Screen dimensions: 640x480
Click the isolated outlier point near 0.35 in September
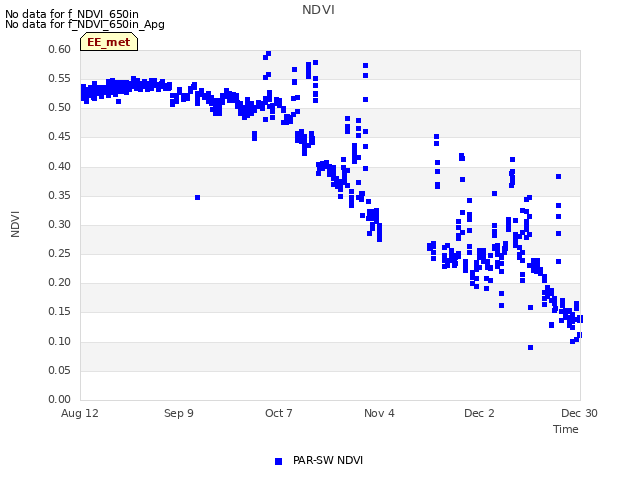pos(198,198)
